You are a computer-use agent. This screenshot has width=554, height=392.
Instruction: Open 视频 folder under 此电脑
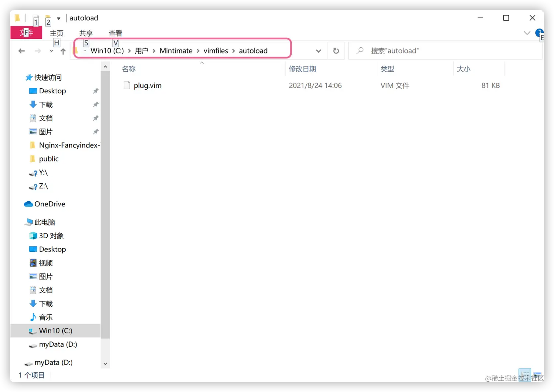[x=46, y=263]
